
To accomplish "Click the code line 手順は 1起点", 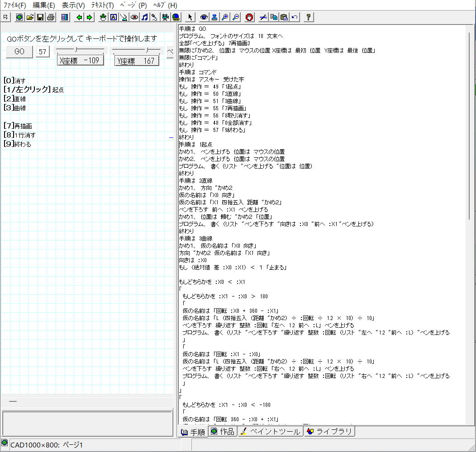I will (x=195, y=144).
